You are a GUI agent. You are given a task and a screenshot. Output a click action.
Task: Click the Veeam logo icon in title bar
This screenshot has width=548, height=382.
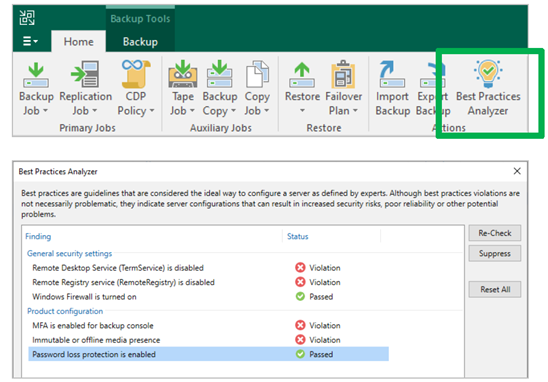pos(27,18)
